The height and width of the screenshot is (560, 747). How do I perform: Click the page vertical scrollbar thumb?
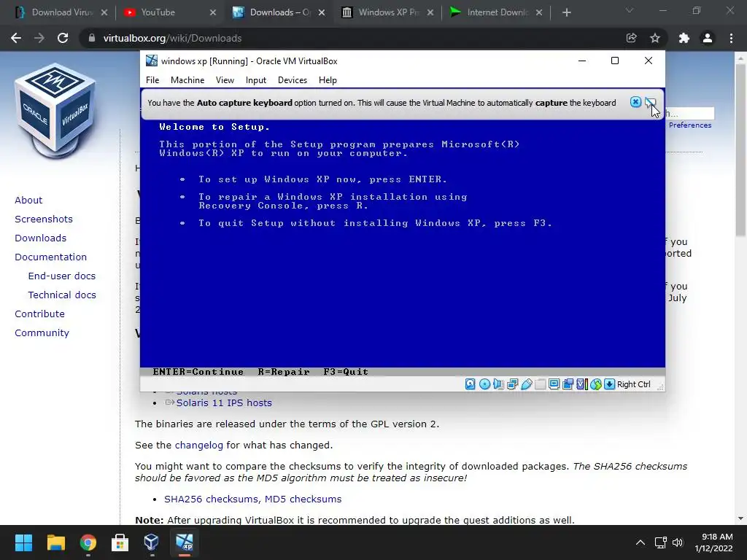(x=740, y=150)
